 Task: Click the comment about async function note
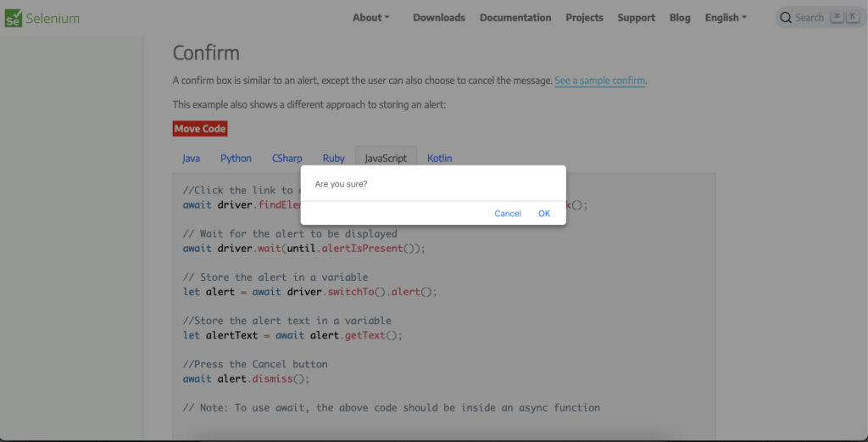(x=392, y=408)
